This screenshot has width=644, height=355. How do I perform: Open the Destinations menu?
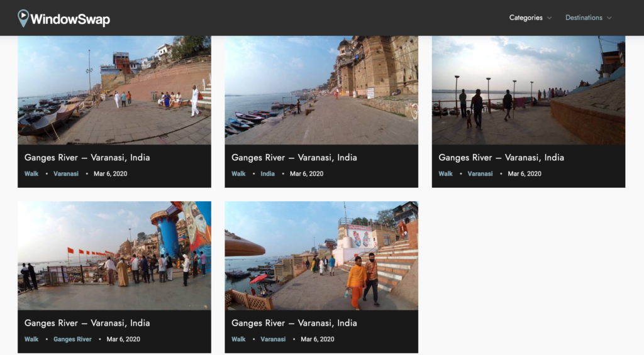click(584, 18)
